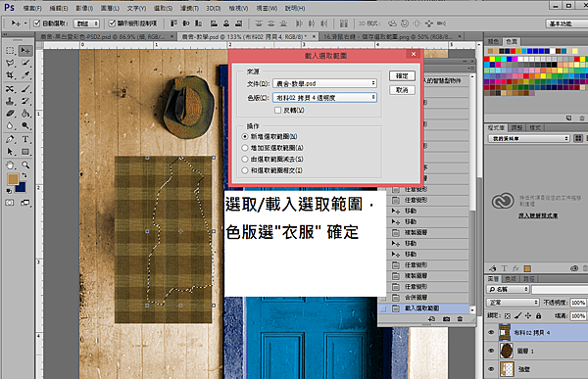Open auto-select 群組 dropdown in options bar
This screenshot has height=379, width=588.
point(86,24)
